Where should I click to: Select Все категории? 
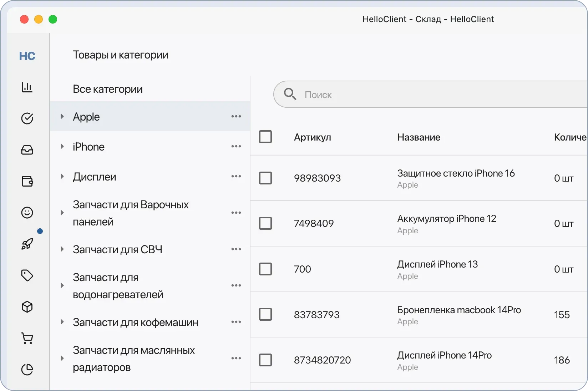point(107,89)
